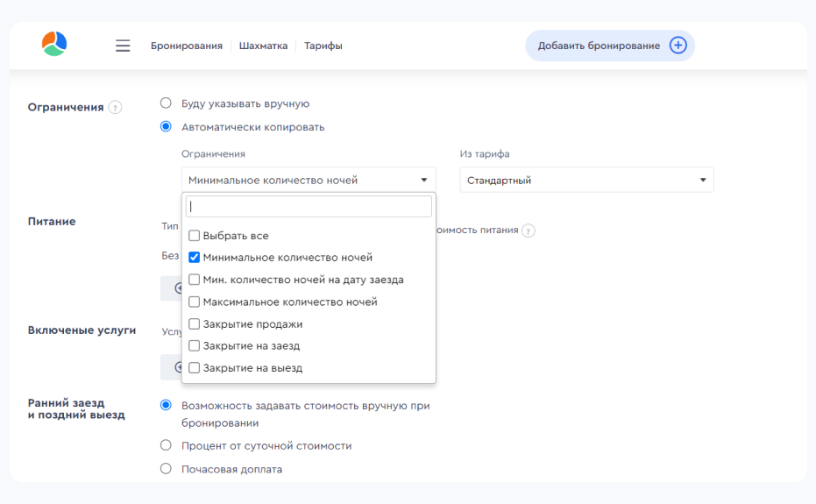This screenshot has height=504, width=816.
Task: Click the colorful app logo
Action: (x=54, y=44)
